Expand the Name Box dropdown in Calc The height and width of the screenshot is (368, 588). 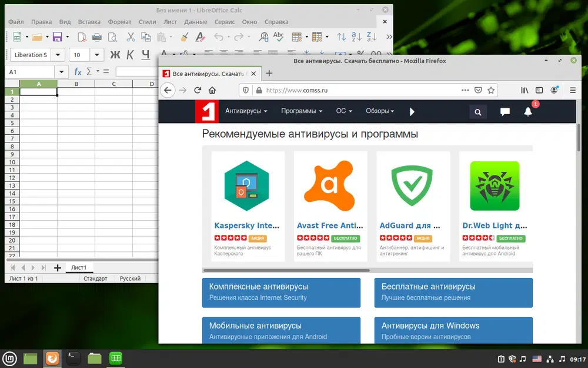coord(61,72)
